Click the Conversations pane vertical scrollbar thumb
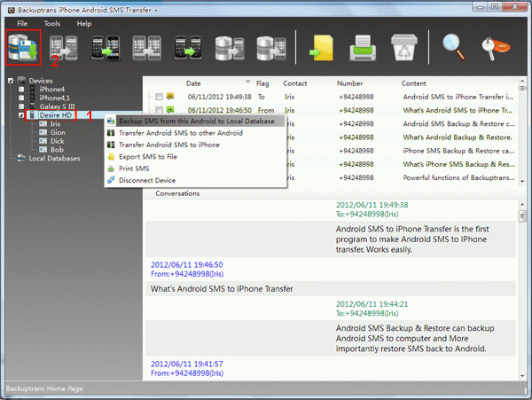The height and width of the screenshot is (400, 532). click(x=522, y=216)
